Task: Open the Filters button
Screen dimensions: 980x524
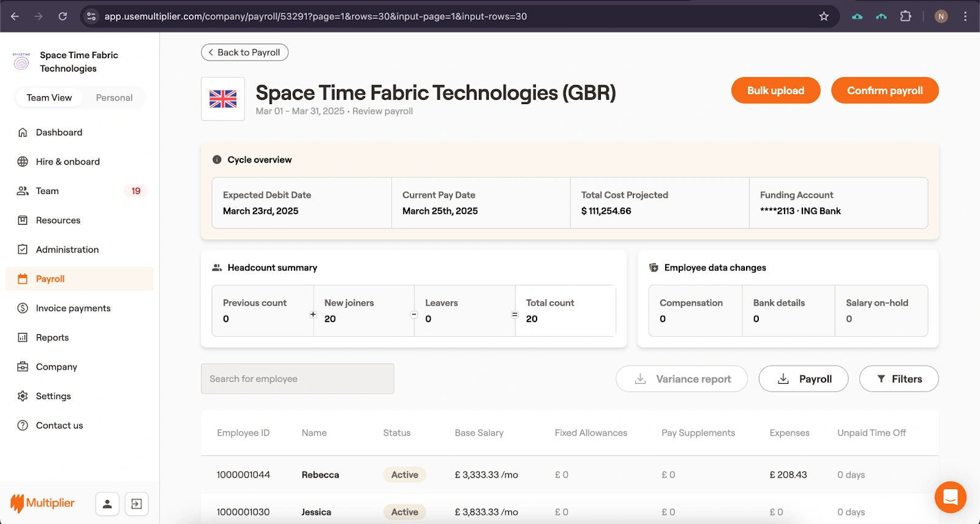Action: 899,379
